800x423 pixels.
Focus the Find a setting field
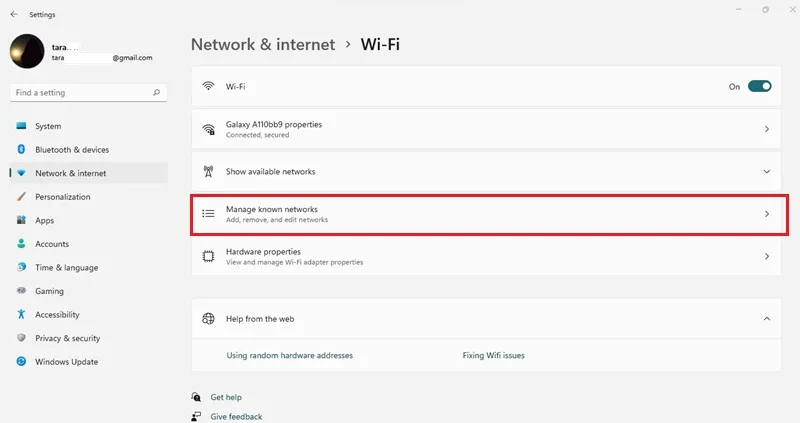click(88, 92)
